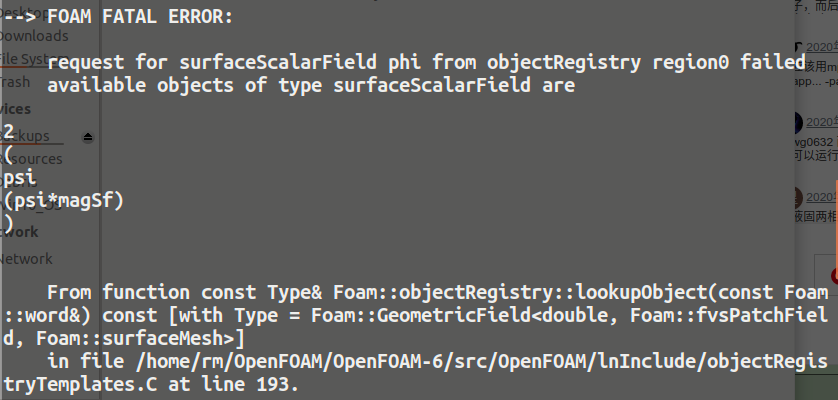The height and width of the screenshot is (400, 838).
Task: Click the FOAM FATAL ERROR line
Action: coord(140,15)
